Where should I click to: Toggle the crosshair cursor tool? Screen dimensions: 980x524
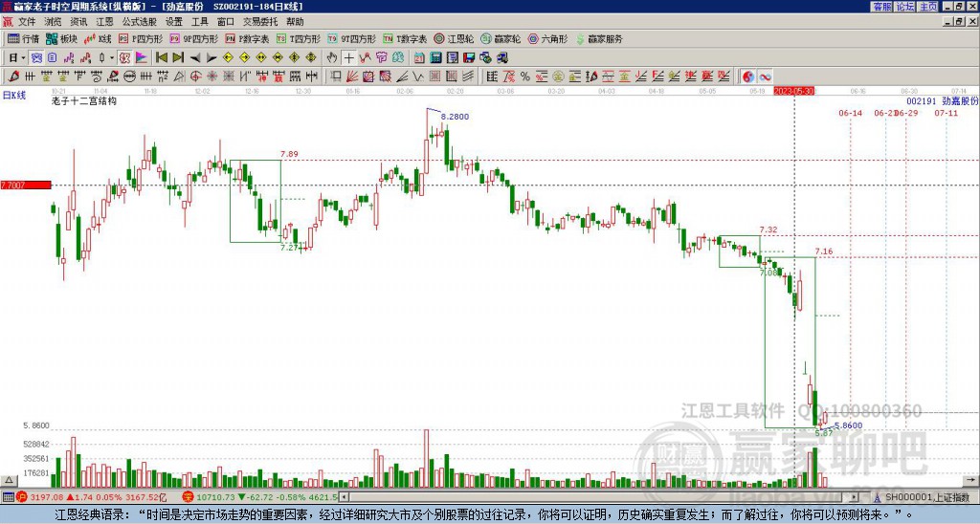tap(348, 58)
